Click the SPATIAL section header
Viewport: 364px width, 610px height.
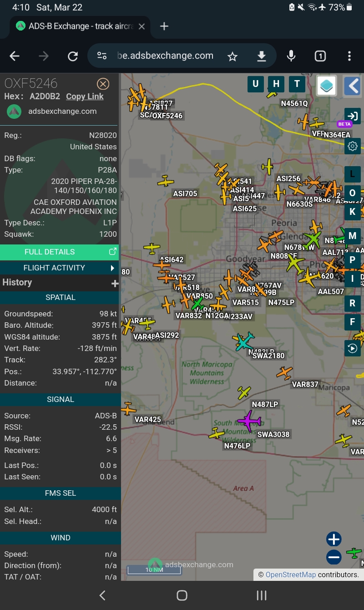[60, 297]
